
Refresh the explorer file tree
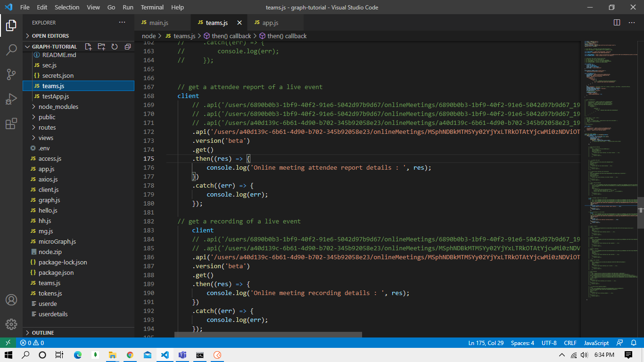coord(114,47)
